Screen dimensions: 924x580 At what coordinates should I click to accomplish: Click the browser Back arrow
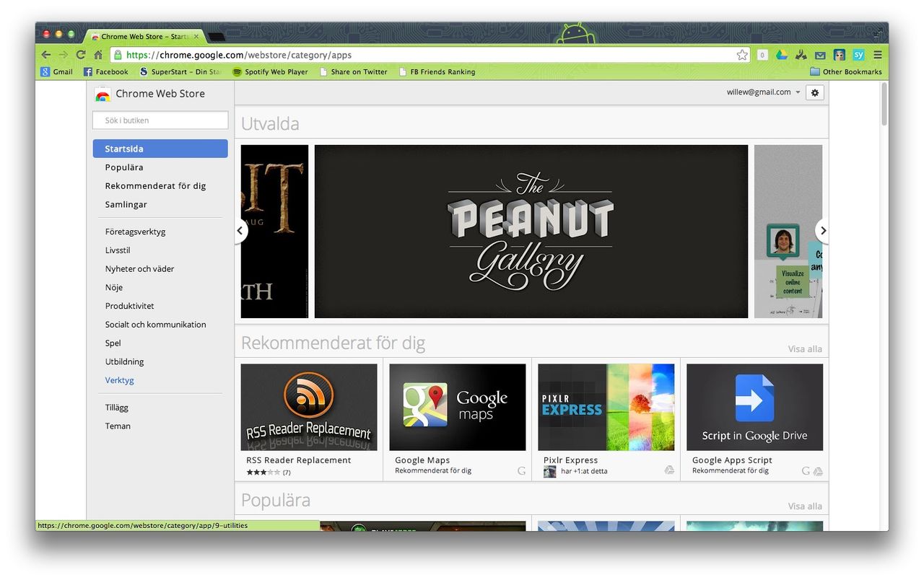point(46,55)
